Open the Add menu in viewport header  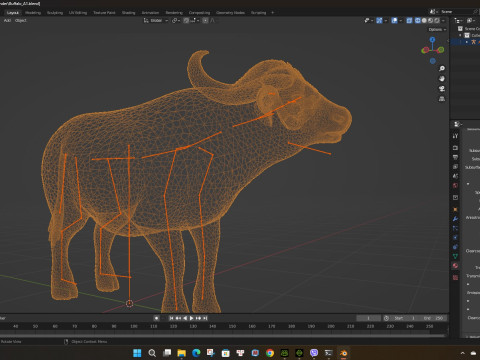(x=7, y=20)
